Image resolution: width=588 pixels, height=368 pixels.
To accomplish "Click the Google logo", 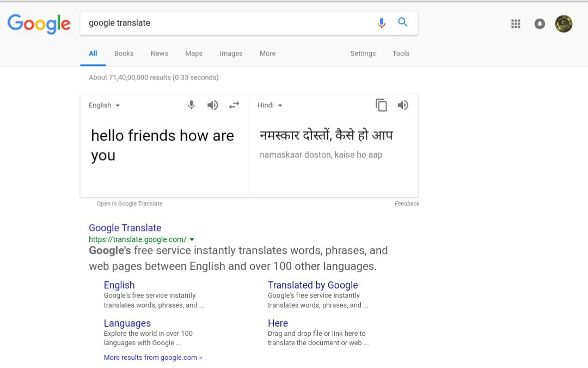I will point(39,23).
